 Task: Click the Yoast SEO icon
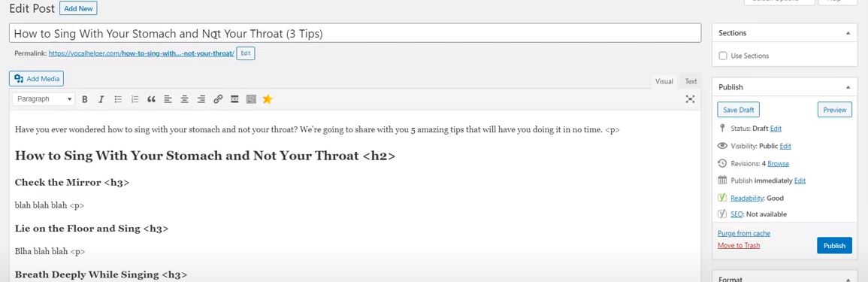[722, 214]
